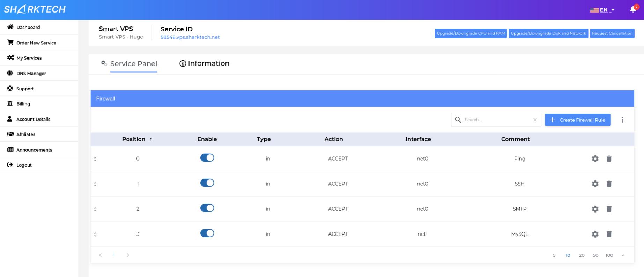Screen dimensions: 644x277
Task: Set rows per page to 20
Action: 582,255
